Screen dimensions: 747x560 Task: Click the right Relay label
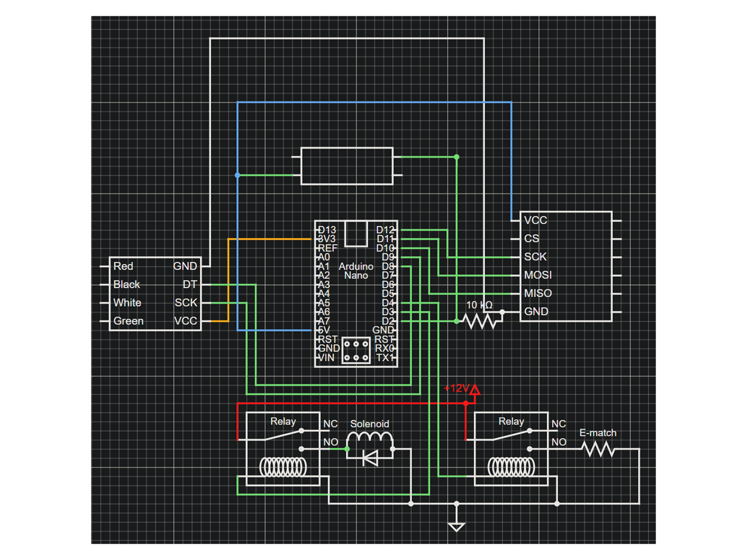tap(511, 421)
